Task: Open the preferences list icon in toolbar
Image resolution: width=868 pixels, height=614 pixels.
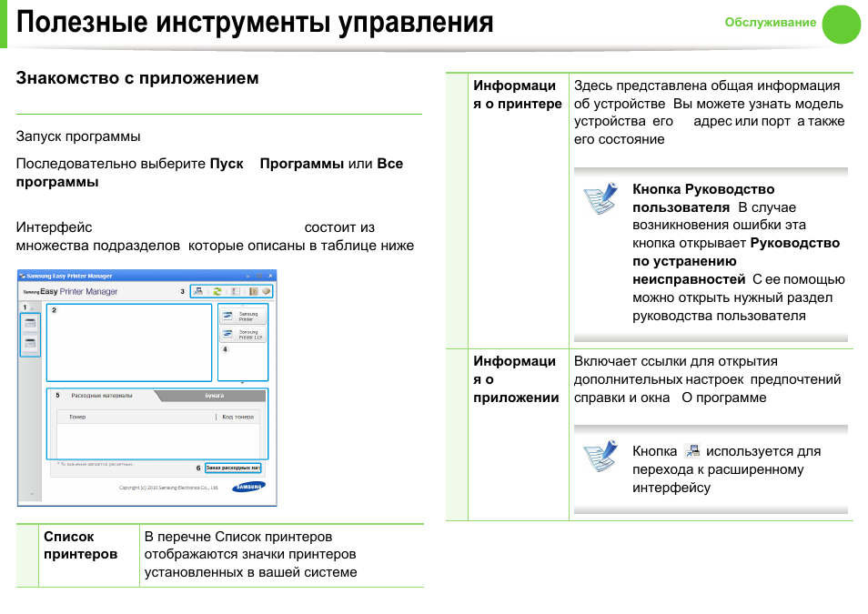Action: (235, 292)
